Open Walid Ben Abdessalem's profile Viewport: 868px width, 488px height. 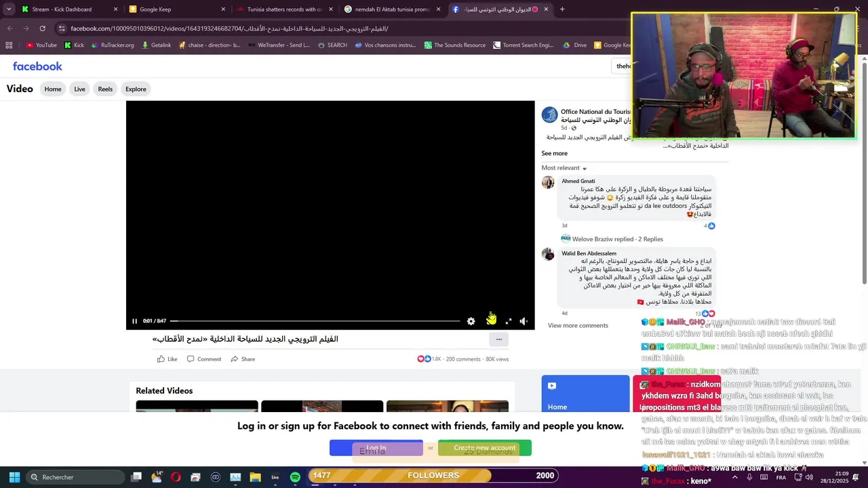click(589, 253)
